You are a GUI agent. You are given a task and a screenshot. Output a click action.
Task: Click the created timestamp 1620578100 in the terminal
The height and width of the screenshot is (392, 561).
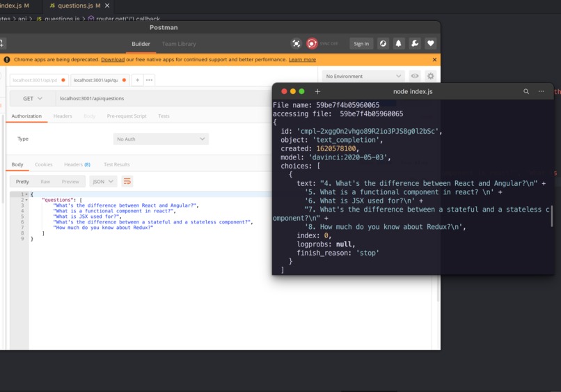coord(336,148)
